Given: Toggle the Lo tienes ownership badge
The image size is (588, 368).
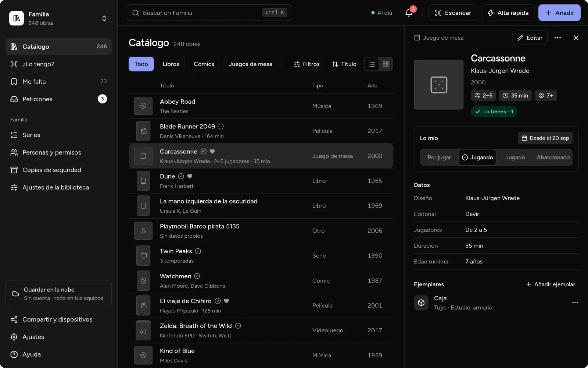Looking at the screenshot, I should pyautogui.click(x=494, y=112).
